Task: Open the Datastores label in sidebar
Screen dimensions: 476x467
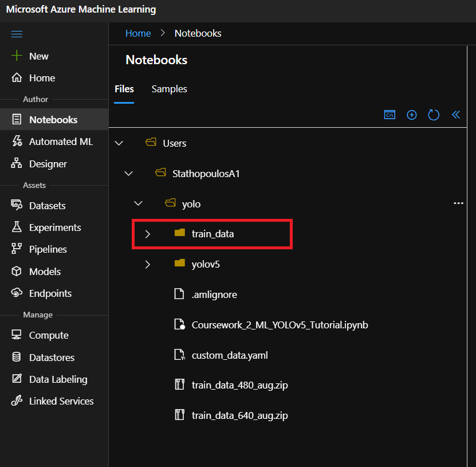Action: (52, 358)
